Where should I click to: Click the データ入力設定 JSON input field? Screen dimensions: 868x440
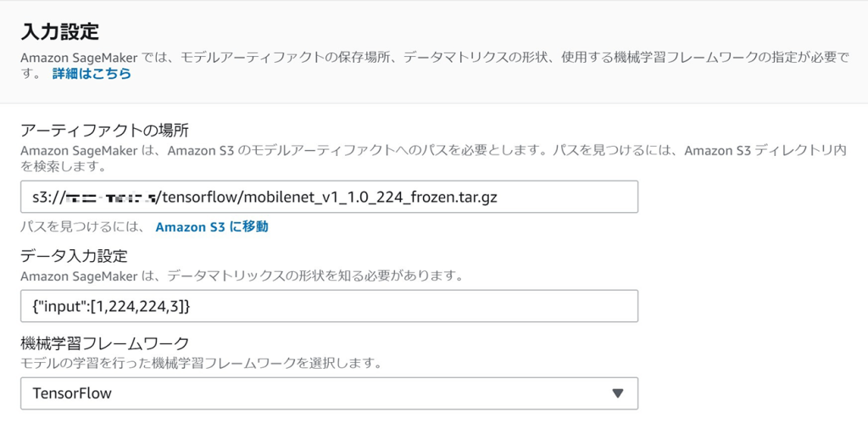(x=330, y=305)
